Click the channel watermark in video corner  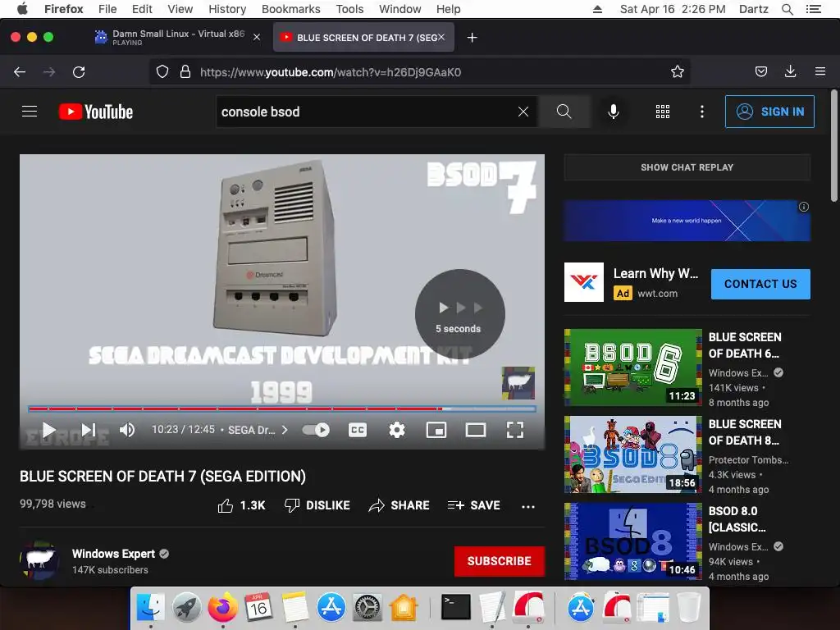click(x=518, y=383)
